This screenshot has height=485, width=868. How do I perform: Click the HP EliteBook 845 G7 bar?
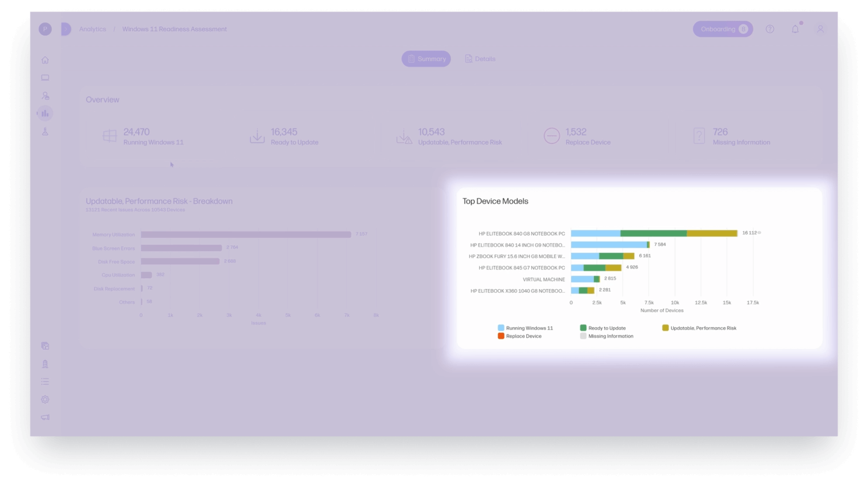pos(596,268)
